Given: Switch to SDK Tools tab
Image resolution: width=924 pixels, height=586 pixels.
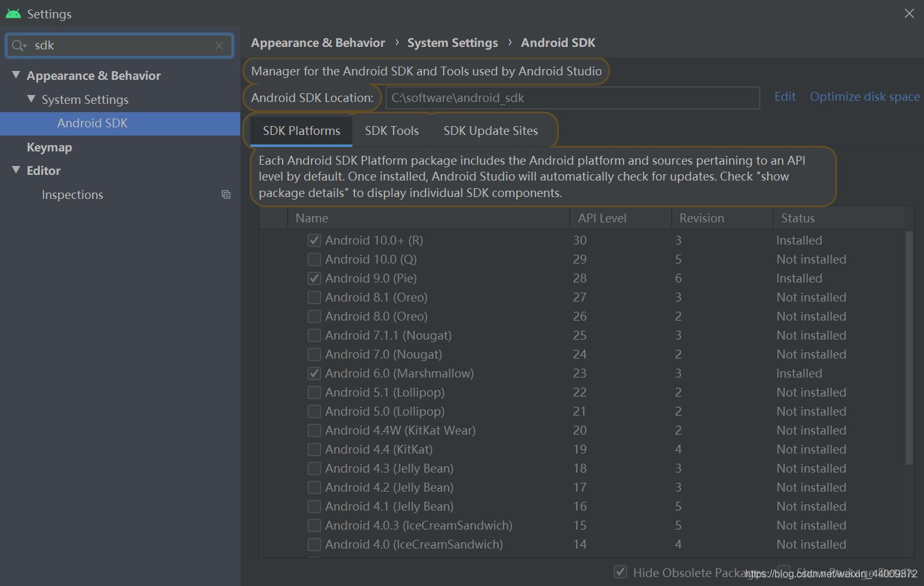Looking at the screenshot, I should click(392, 131).
